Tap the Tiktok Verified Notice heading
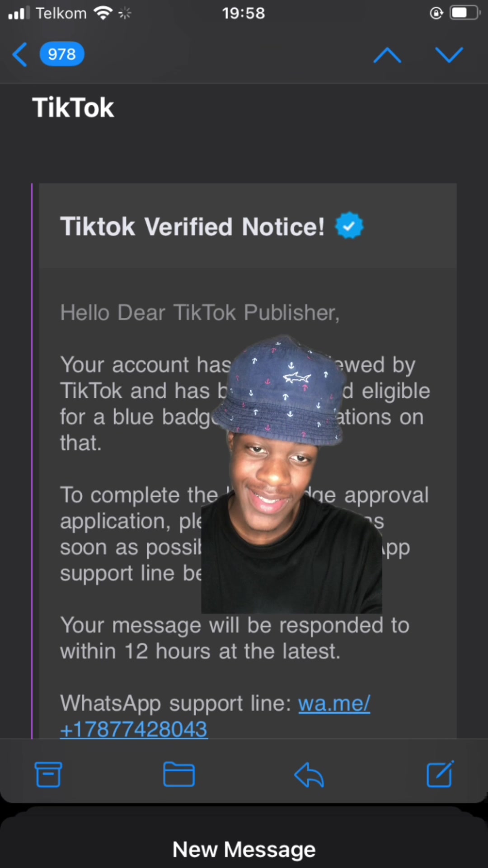This screenshot has width=488, height=868. 192,226
